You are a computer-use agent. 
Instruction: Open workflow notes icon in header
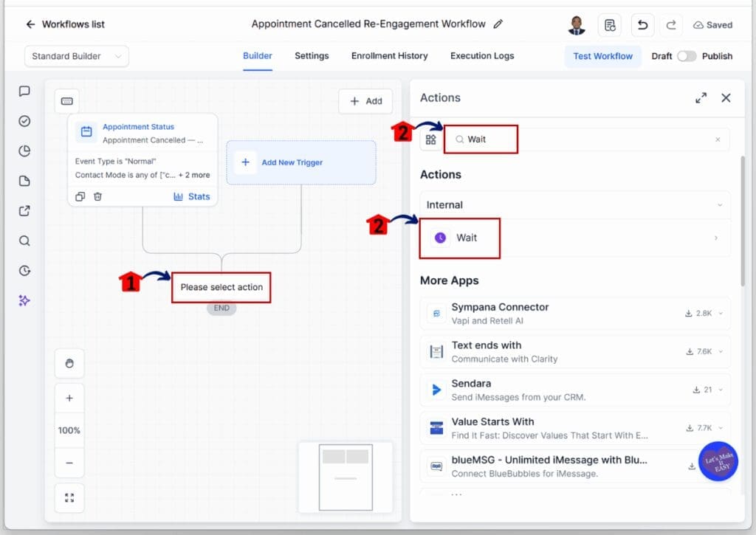tap(609, 25)
